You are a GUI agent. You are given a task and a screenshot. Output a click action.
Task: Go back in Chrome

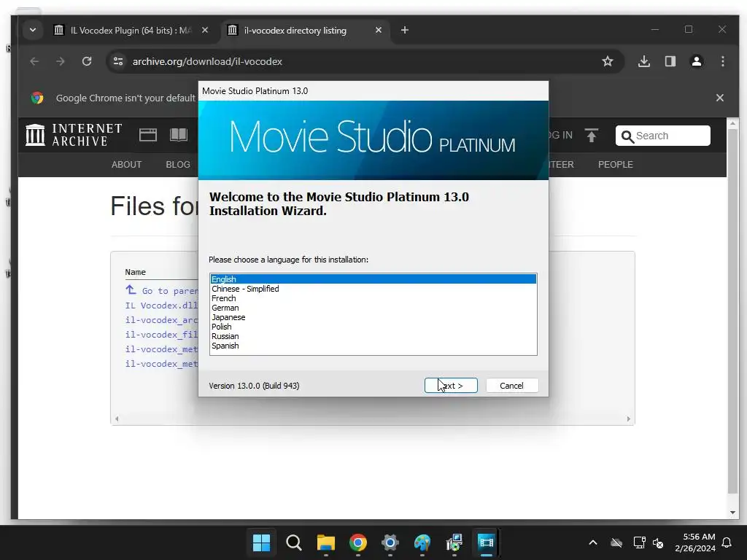(x=34, y=61)
